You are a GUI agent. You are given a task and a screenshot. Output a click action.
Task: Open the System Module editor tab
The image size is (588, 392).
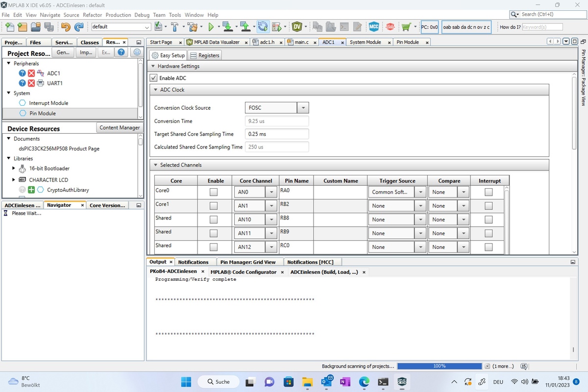coord(365,42)
